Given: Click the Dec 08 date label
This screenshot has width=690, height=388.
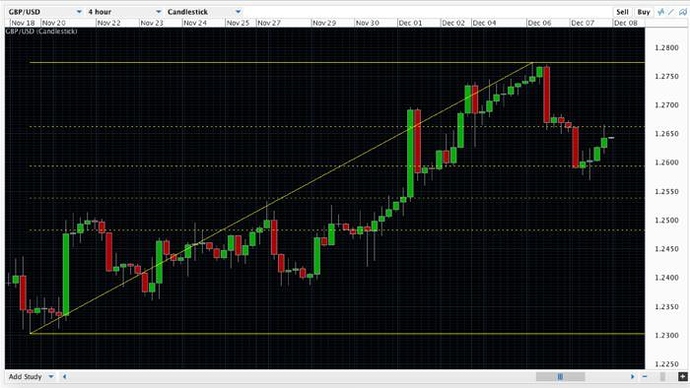Looking at the screenshot, I should coord(625,23).
